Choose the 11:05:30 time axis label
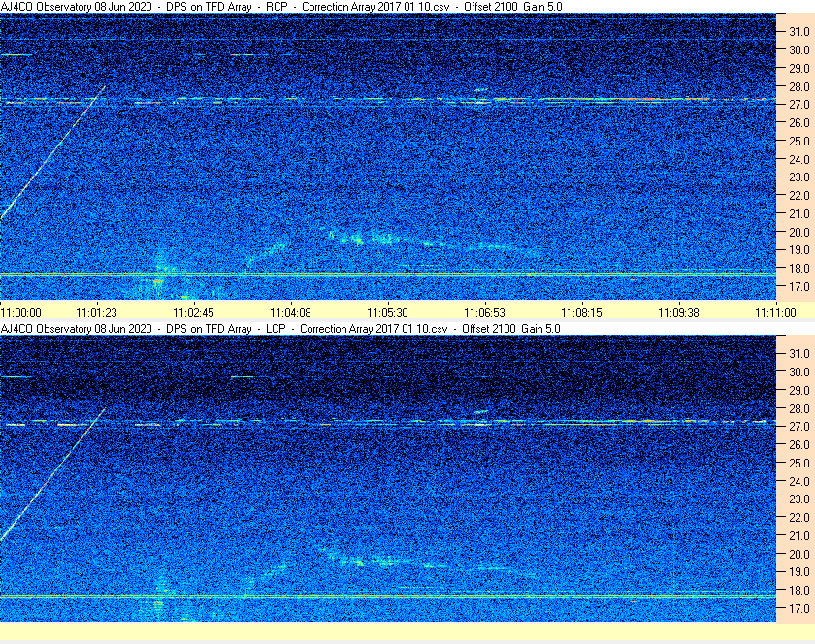 (388, 313)
